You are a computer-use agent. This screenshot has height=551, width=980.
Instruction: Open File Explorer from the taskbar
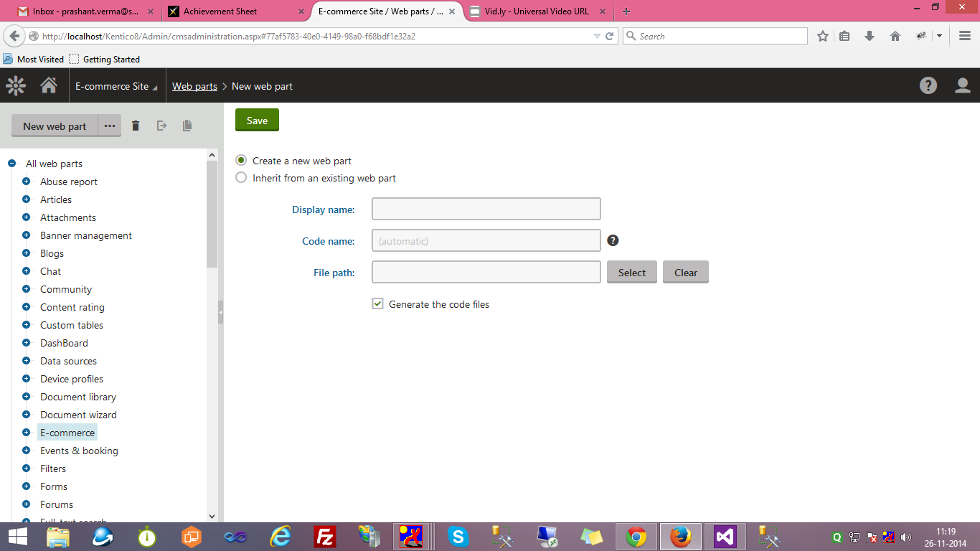point(58,537)
